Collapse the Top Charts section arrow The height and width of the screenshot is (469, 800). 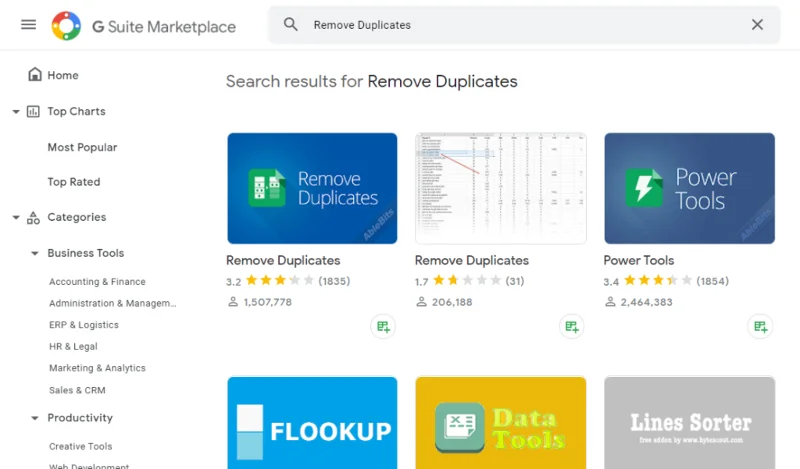(x=16, y=112)
